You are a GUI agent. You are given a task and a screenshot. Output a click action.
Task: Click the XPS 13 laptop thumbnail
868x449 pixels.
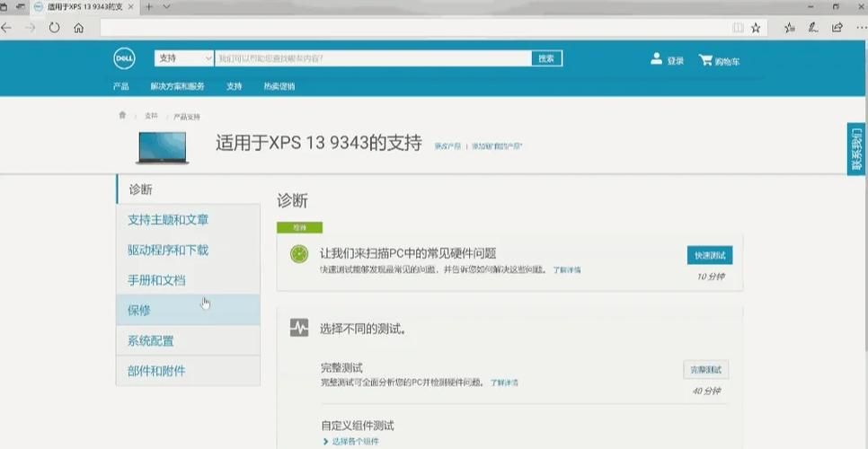click(163, 147)
